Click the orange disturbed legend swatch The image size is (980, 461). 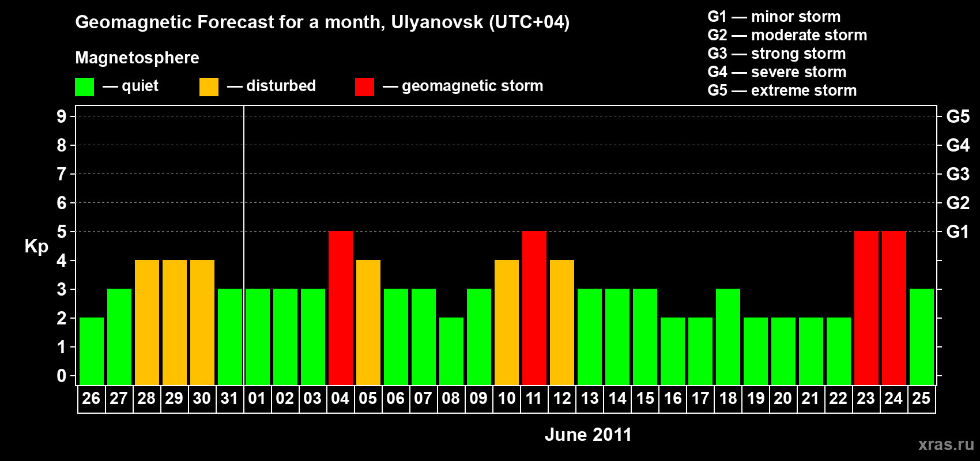[x=209, y=87]
